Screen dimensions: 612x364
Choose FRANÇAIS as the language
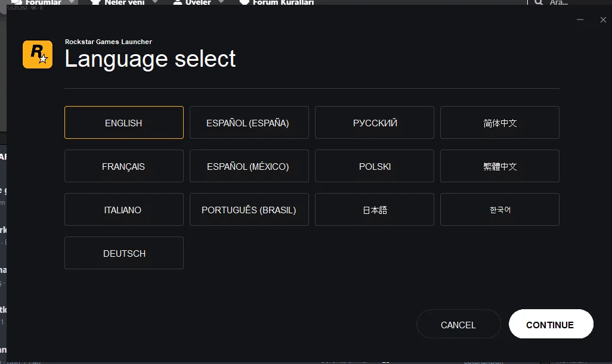click(123, 166)
